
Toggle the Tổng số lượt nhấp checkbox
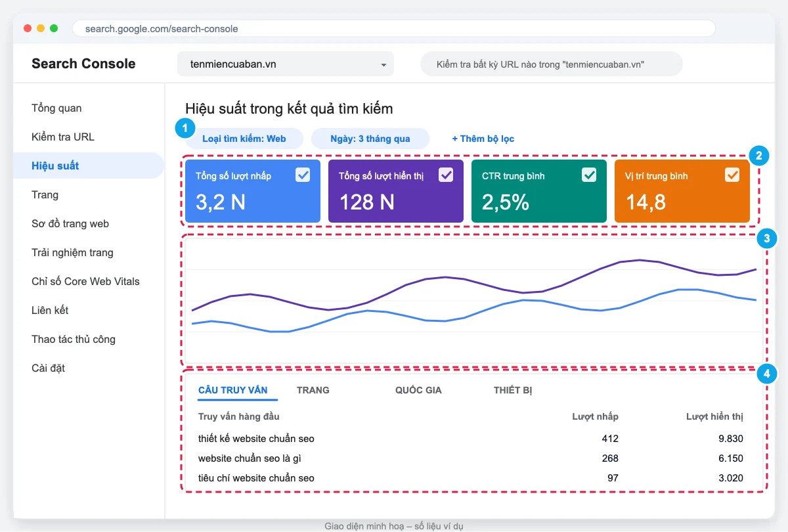pyautogui.click(x=303, y=175)
